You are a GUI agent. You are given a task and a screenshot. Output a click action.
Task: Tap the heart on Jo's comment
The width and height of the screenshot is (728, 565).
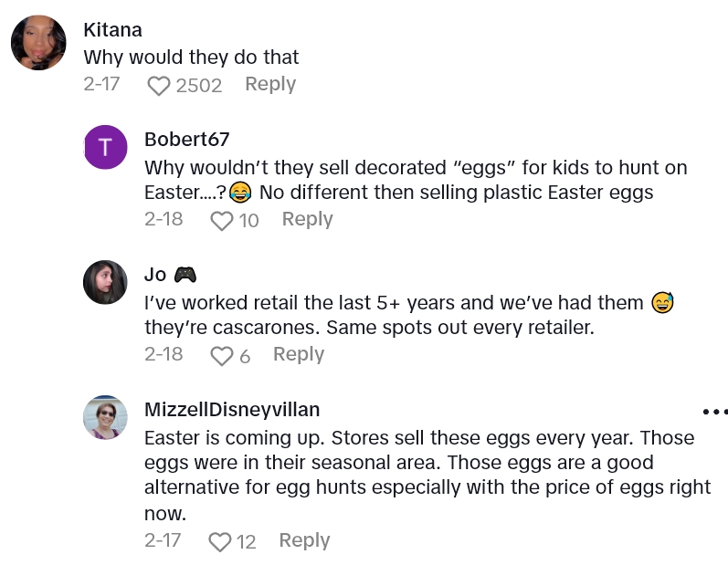pos(221,356)
